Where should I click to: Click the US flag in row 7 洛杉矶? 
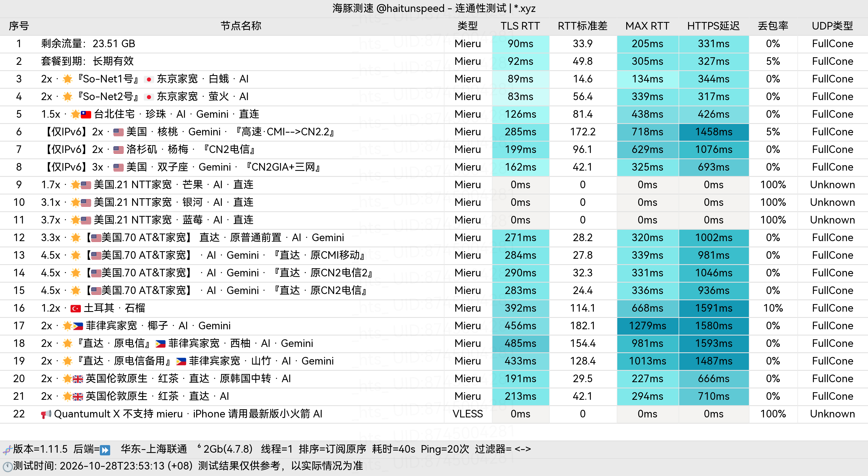point(118,150)
